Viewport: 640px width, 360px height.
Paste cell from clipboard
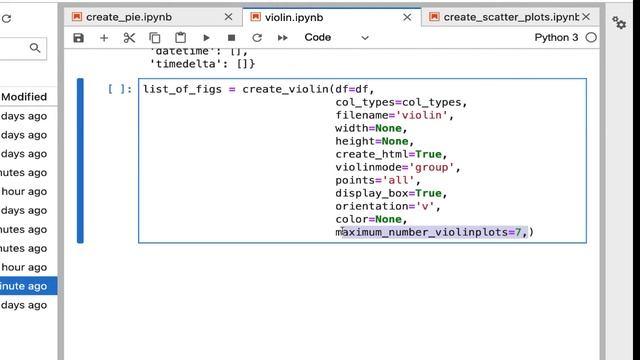coord(180,38)
